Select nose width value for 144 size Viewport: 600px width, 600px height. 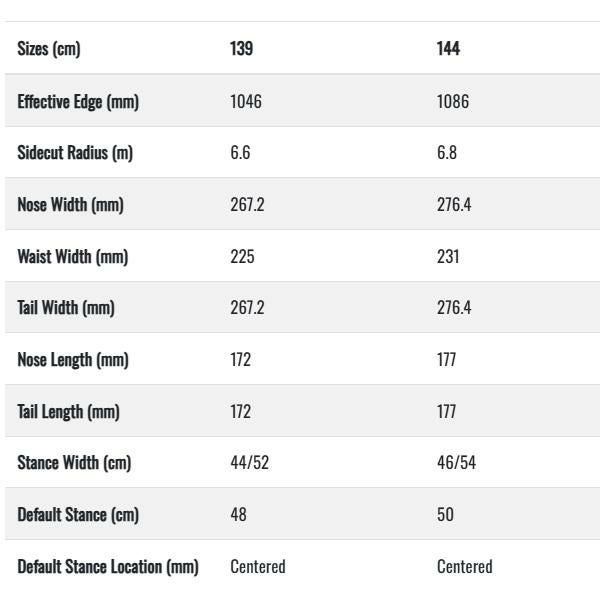pos(454,205)
